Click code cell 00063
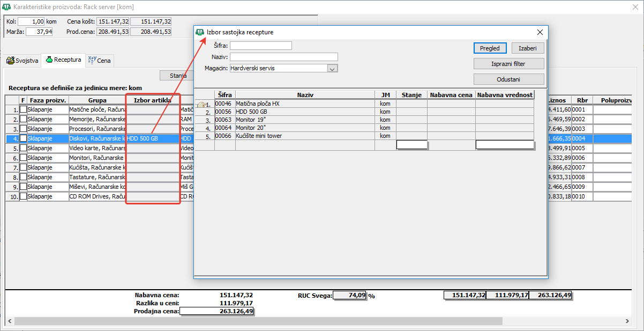 225,120
